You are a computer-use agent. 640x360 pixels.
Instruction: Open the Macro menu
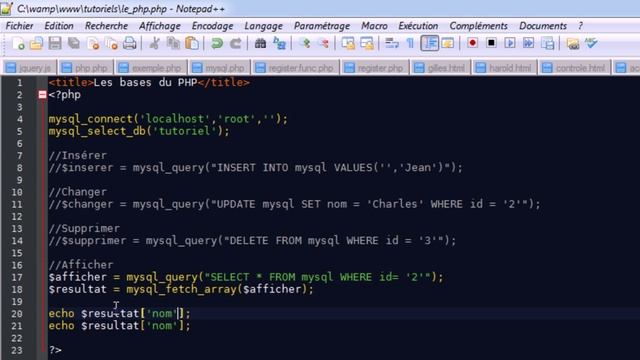pyautogui.click(x=374, y=26)
